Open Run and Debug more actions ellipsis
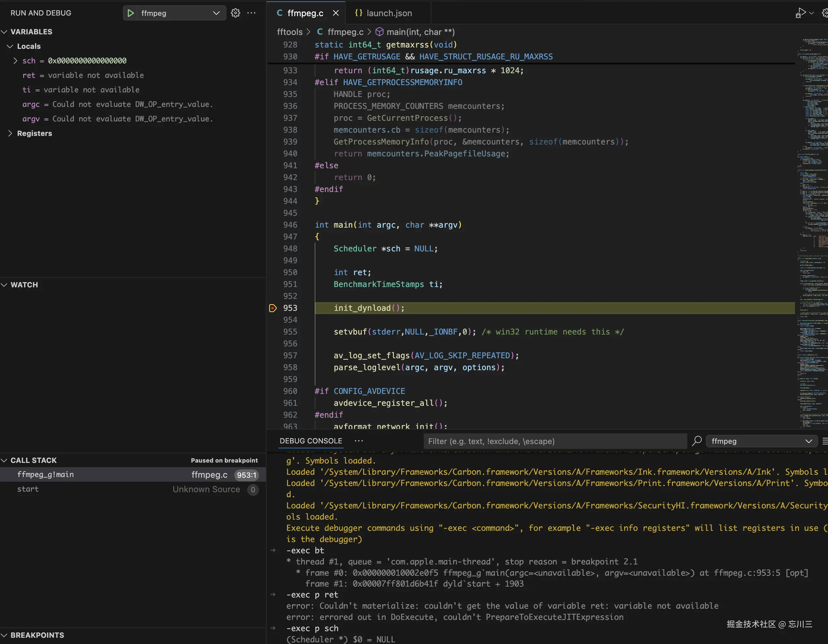The image size is (828, 644). [x=251, y=13]
